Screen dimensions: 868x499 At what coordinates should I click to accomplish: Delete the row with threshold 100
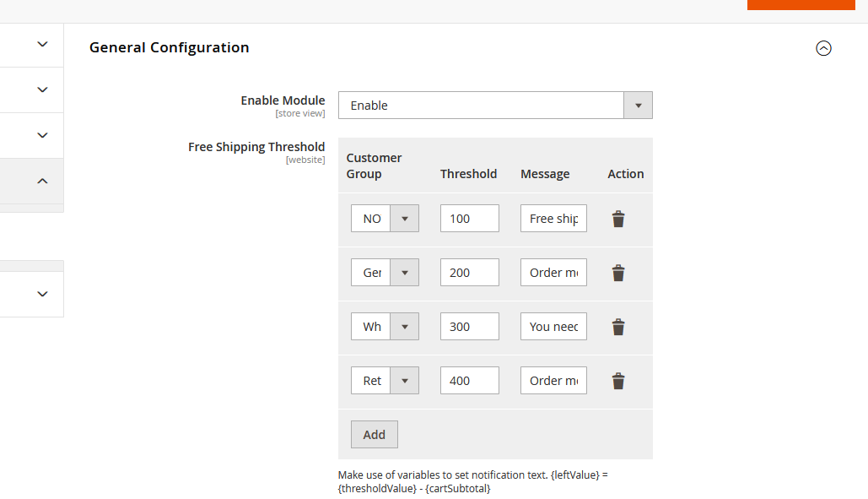(618, 219)
